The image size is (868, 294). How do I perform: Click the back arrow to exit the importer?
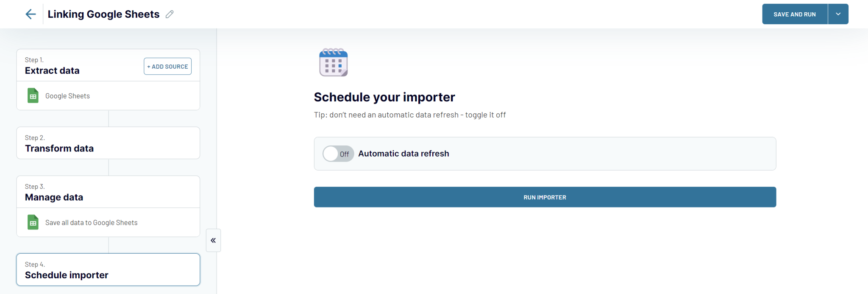click(31, 14)
